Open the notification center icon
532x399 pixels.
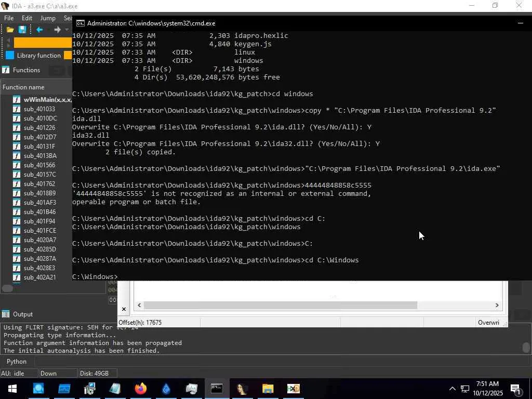click(516, 389)
